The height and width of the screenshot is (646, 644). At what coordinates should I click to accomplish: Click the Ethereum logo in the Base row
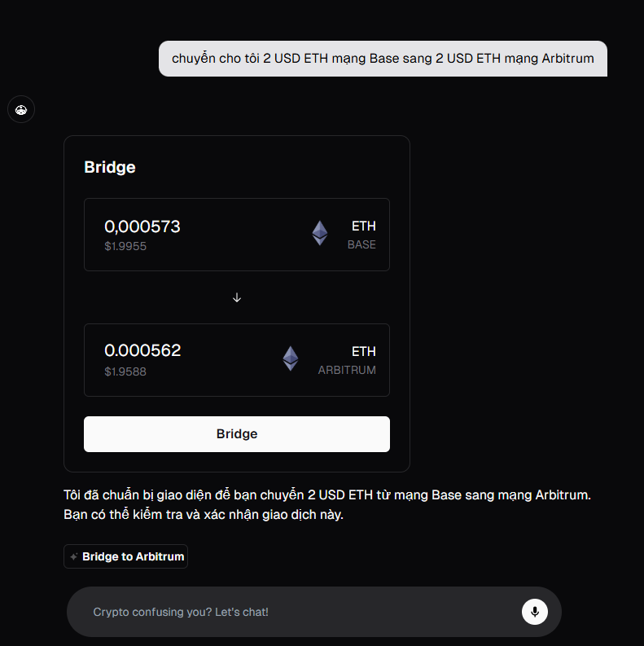point(320,233)
